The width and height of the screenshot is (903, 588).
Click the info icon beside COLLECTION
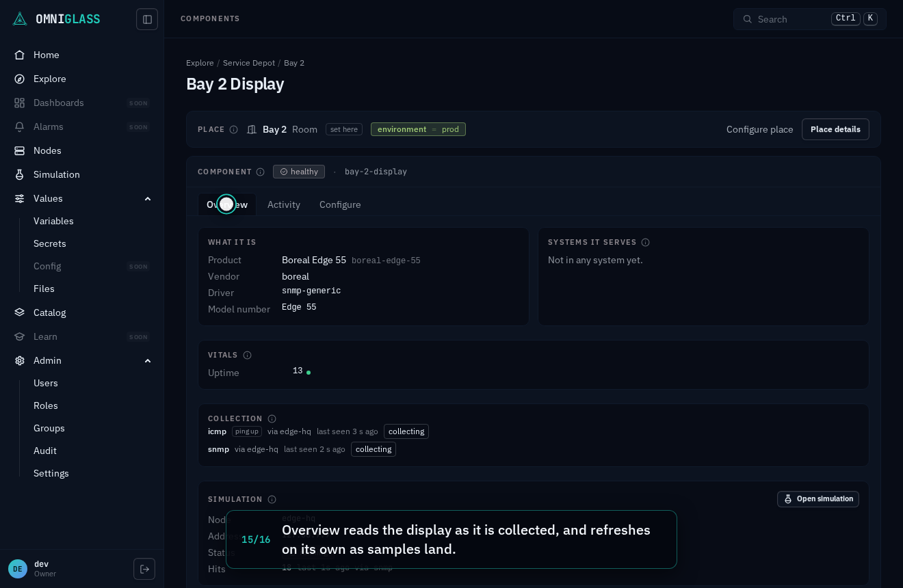272,418
